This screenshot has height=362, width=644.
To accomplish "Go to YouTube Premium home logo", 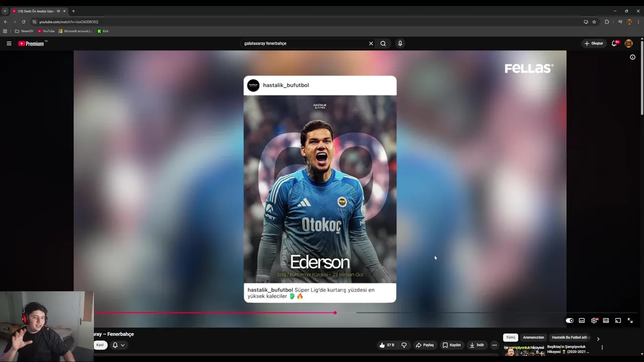I will click(32, 44).
